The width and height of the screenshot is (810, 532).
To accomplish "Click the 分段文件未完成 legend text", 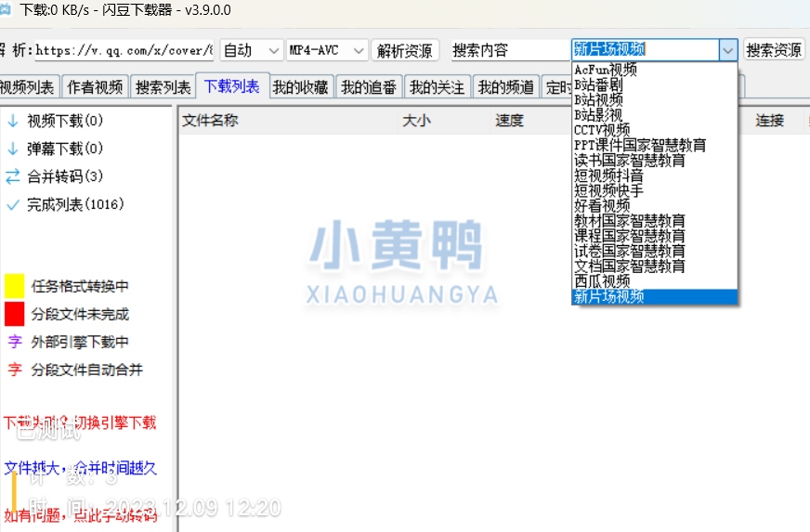I will coord(80,314).
